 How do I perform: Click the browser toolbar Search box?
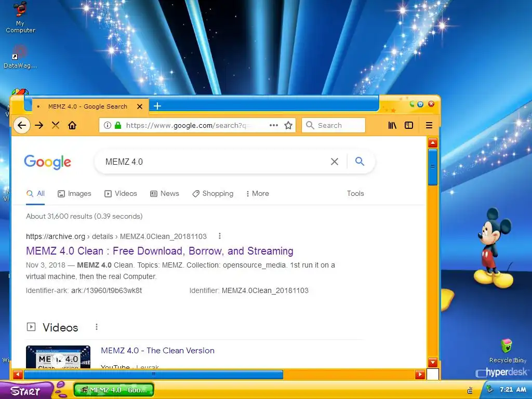pos(334,126)
